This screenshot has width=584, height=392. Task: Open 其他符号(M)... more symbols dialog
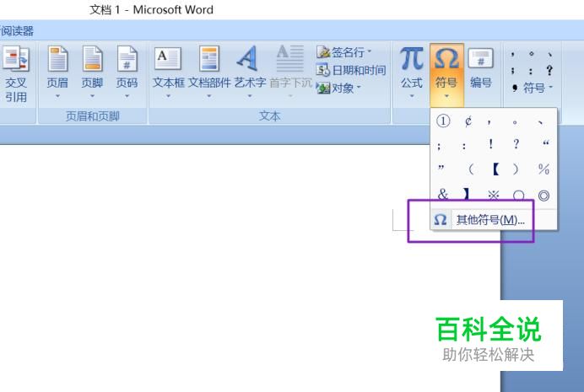click(494, 220)
